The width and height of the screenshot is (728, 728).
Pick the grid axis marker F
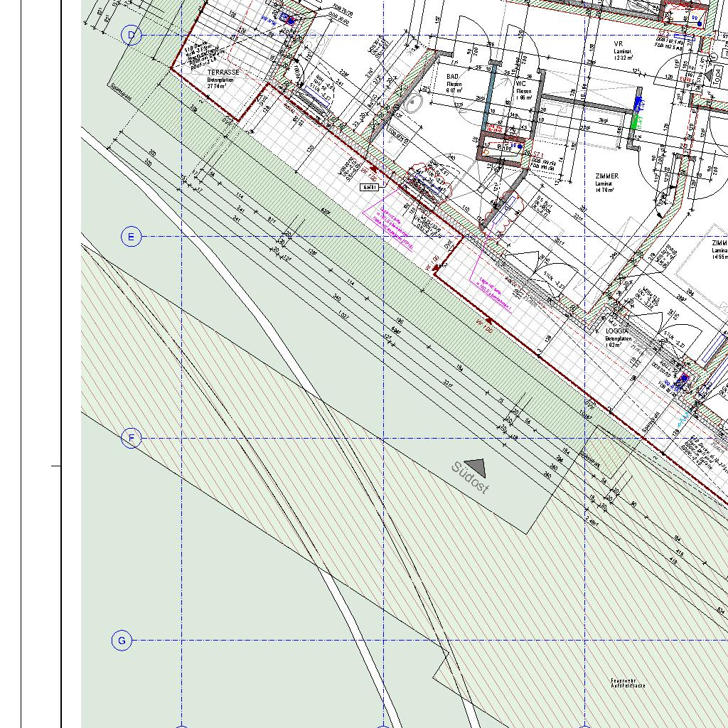coord(131,439)
